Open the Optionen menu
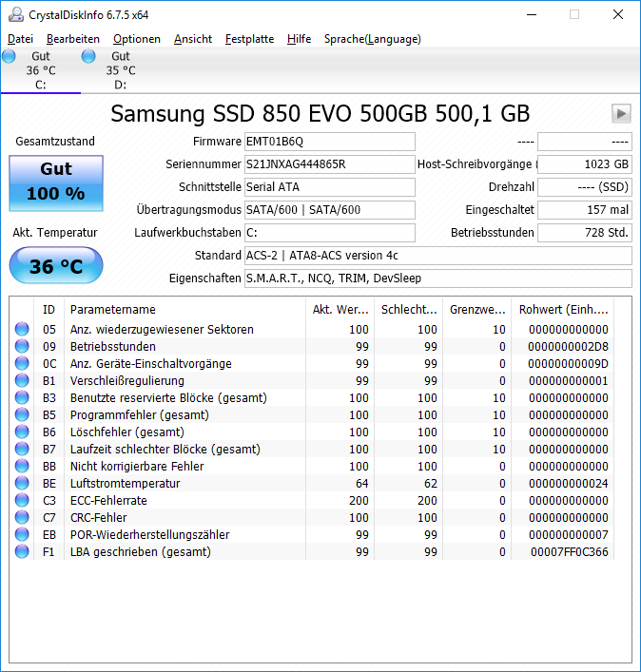 [137, 39]
